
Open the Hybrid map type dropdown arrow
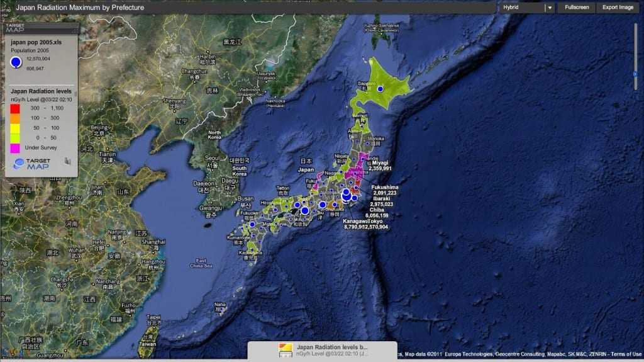(550, 8)
